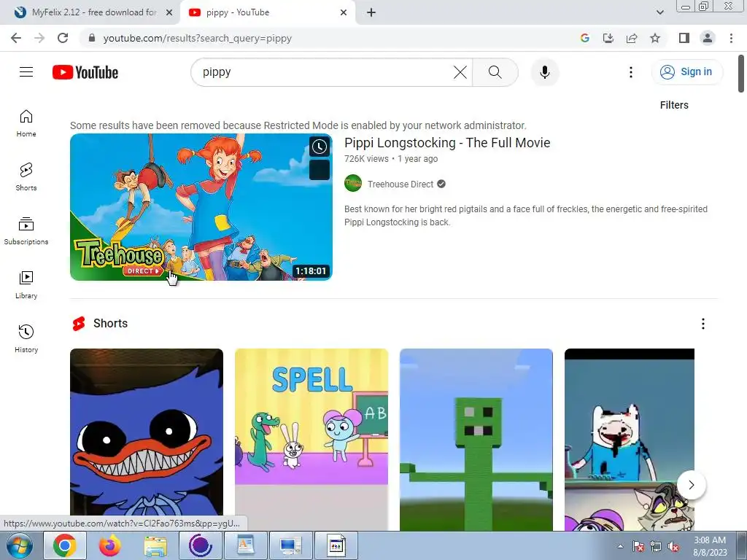
Task: Open the Finn cartoon Short thumbnail
Action: [630, 439]
